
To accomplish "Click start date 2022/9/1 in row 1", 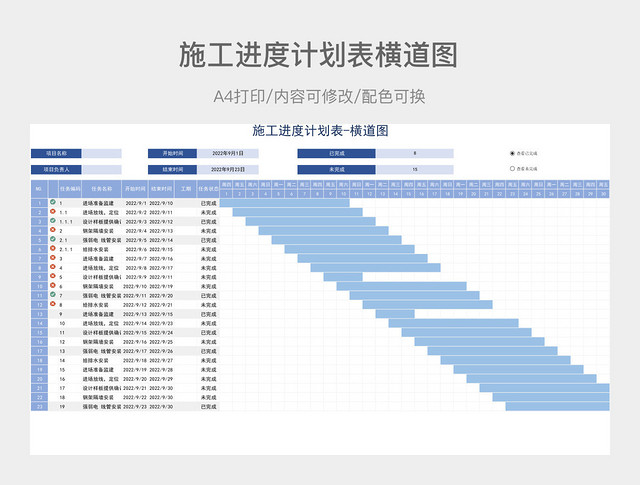I will [136, 203].
